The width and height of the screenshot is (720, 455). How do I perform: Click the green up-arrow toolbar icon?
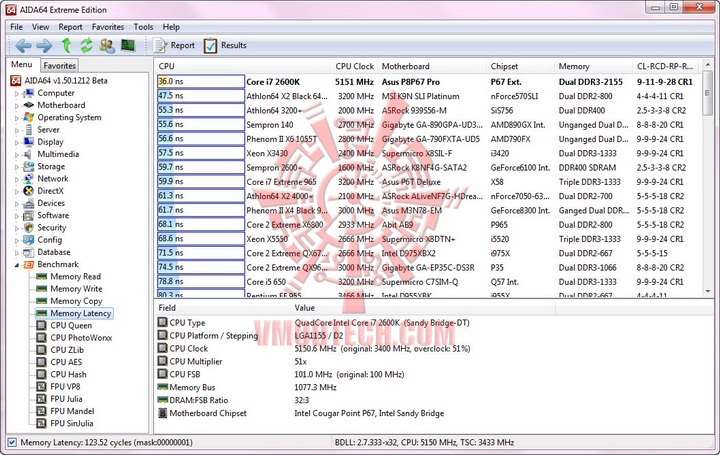tap(66, 45)
